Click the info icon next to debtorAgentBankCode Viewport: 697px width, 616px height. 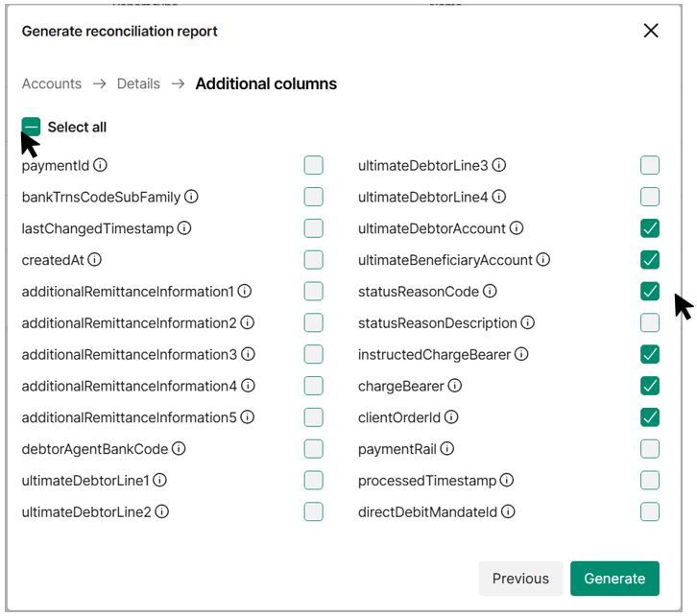pos(179,448)
